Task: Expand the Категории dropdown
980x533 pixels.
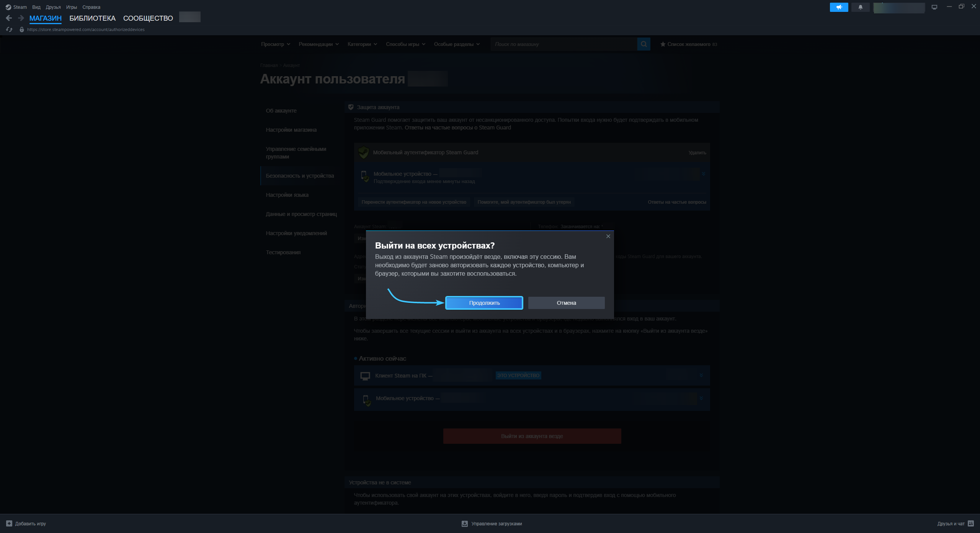Action: pyautogui.click(x=362, y=44)
